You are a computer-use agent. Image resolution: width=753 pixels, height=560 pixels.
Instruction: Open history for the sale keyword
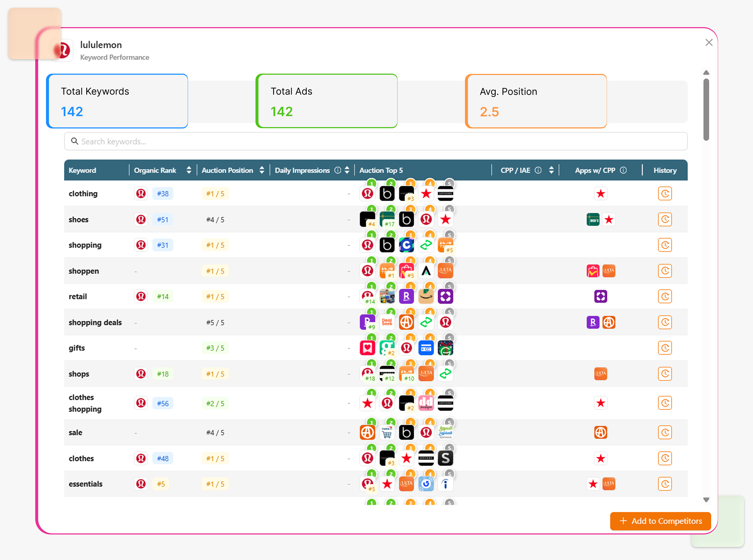tap(665, 433)
